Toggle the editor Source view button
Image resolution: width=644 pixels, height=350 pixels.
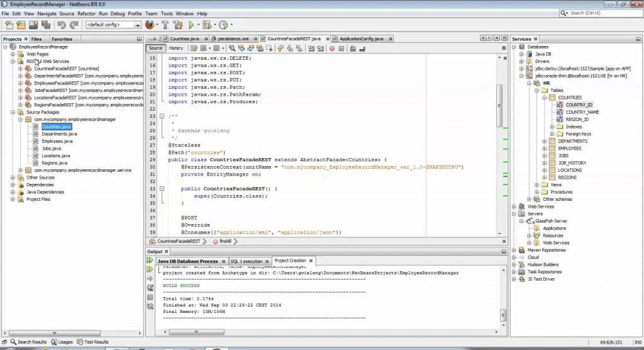click(x=156, y=48)
